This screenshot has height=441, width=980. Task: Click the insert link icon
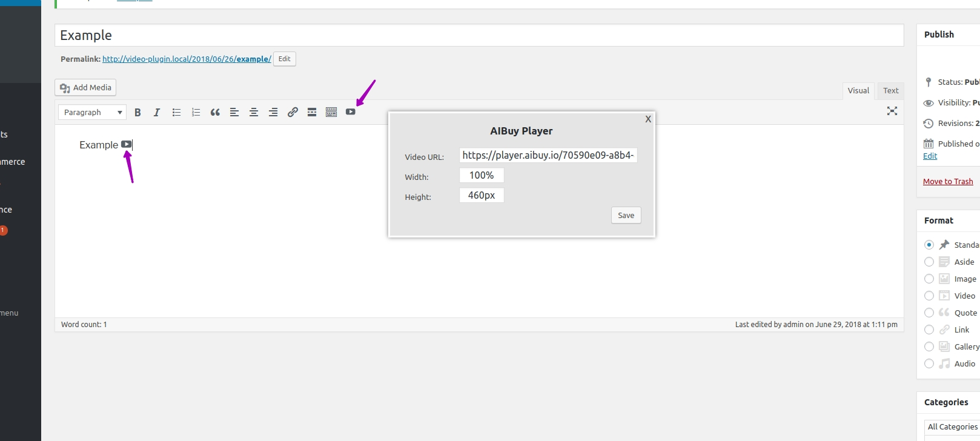(293, 112)
